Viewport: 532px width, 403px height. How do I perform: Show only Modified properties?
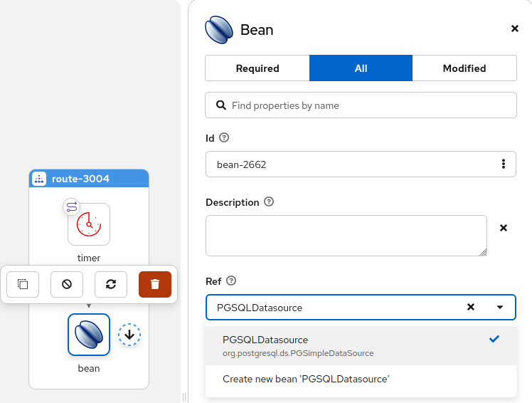tap(464, 68)
